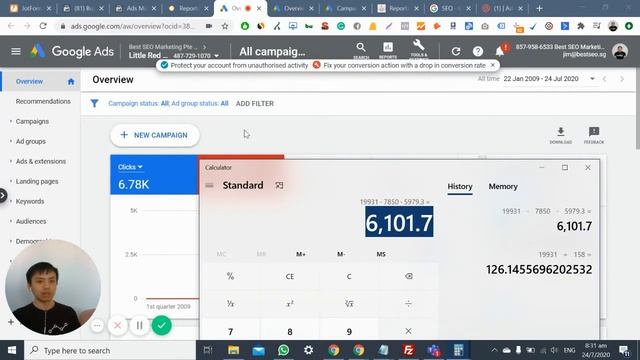Click the home icon beside Overview

pyautogui.click(x=71, y=82)
